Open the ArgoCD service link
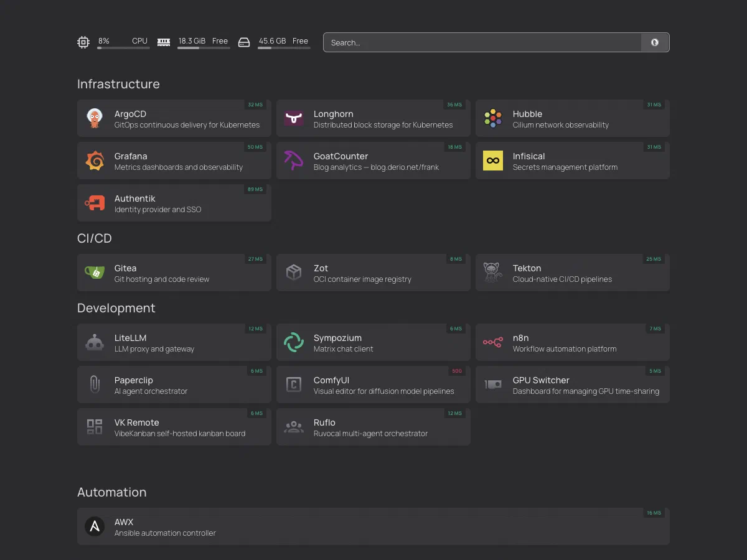 [174, 118]
